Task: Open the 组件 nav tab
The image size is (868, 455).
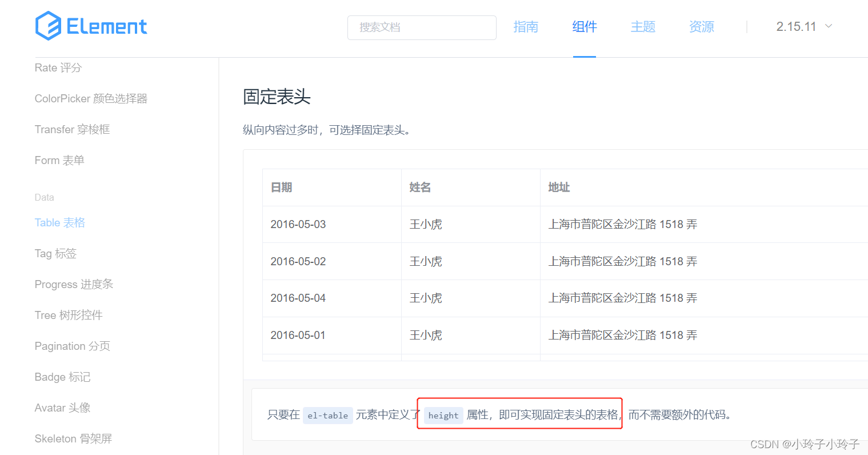Action: coord(585,27)
